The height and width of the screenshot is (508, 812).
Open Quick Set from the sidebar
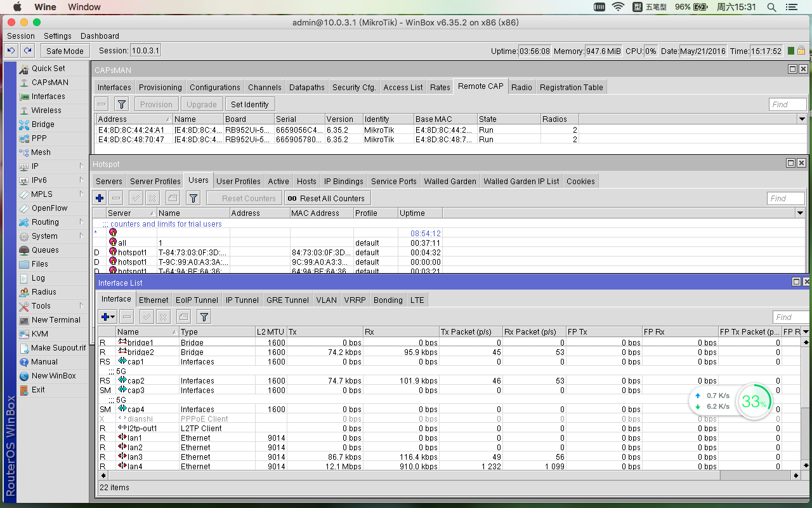(x=48, y=68)
